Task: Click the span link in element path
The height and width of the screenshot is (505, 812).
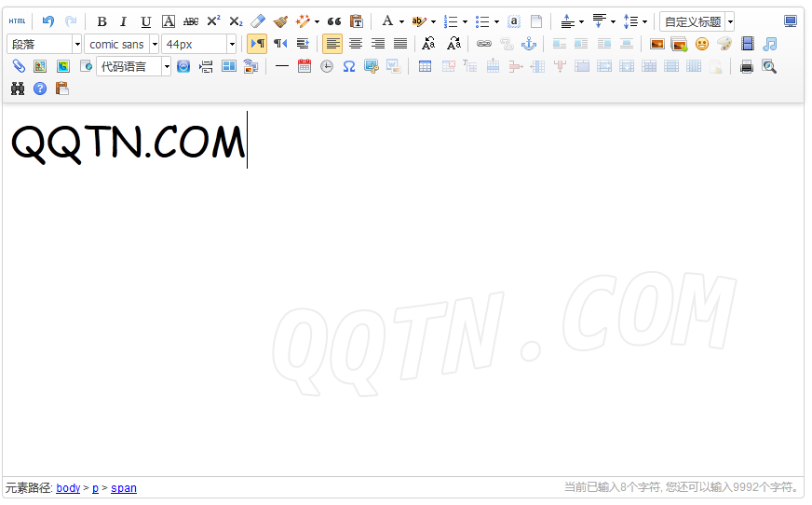Action: pyautogui.click(x=123, y=488)
